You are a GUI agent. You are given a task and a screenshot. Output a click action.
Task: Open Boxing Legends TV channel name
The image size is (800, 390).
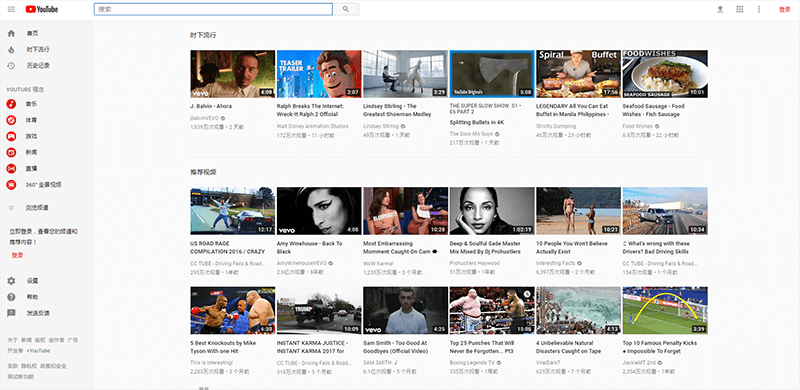click(x=471, y=363)
